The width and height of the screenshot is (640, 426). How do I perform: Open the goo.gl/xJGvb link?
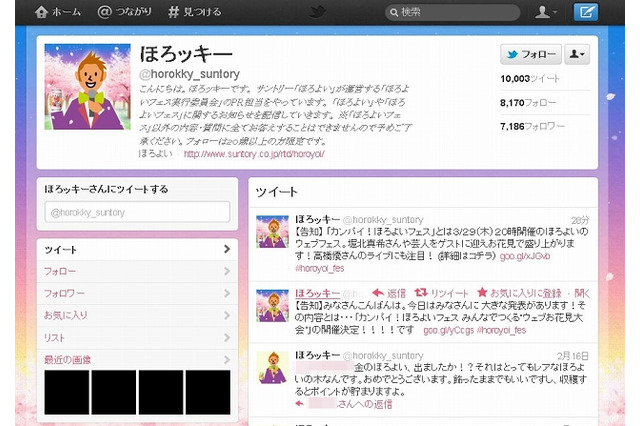point(524,256)
